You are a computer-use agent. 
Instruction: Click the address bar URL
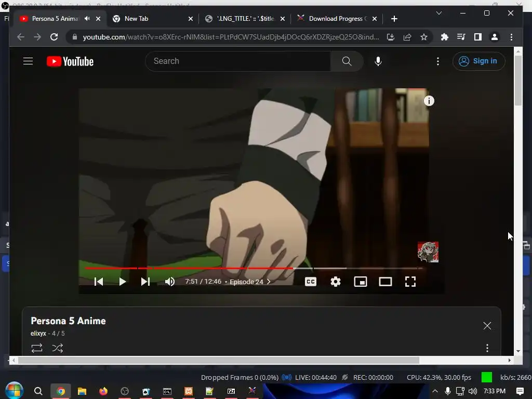(x=231, y=37)
